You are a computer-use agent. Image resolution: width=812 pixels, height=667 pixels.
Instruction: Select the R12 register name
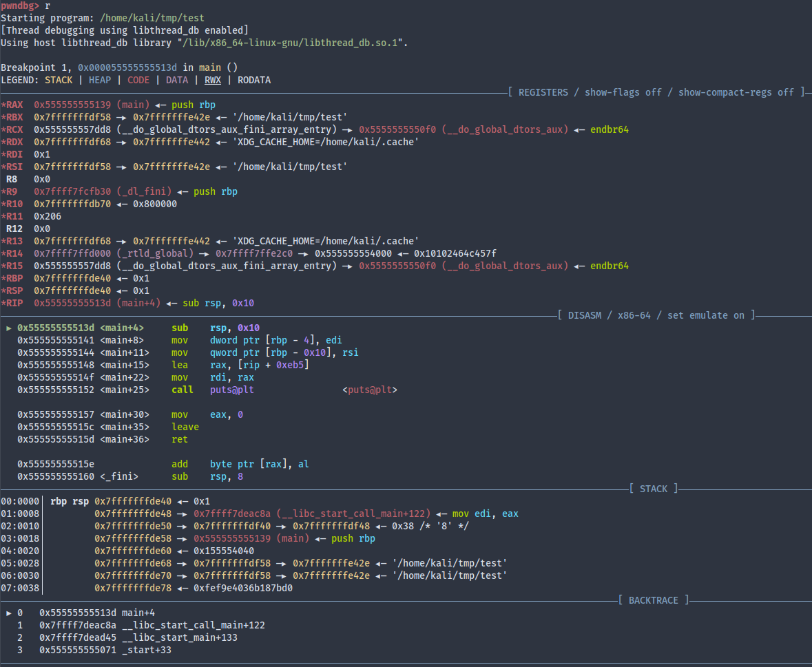coord(14,229)
